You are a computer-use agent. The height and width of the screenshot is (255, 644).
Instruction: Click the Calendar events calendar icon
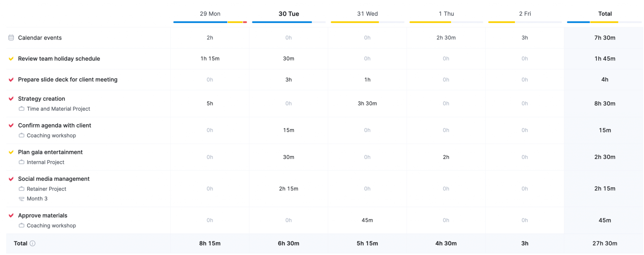pos(11,38)
